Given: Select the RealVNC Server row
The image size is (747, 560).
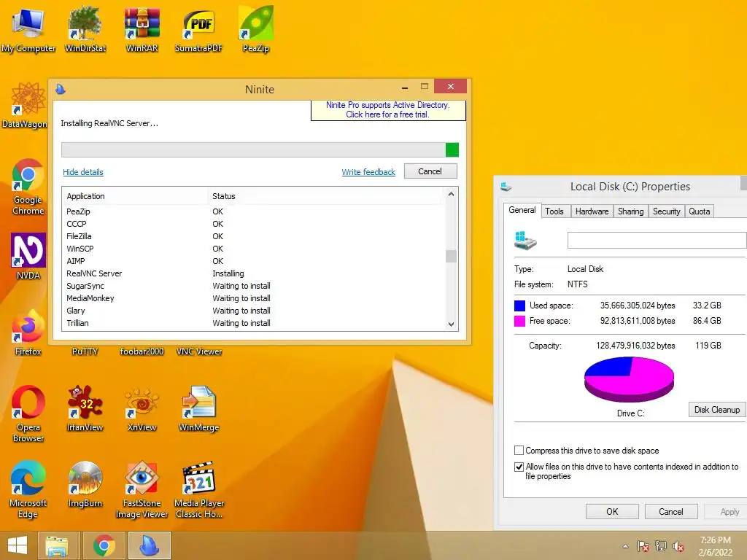Looking at the screenshot, I should (x=255, y=273).
